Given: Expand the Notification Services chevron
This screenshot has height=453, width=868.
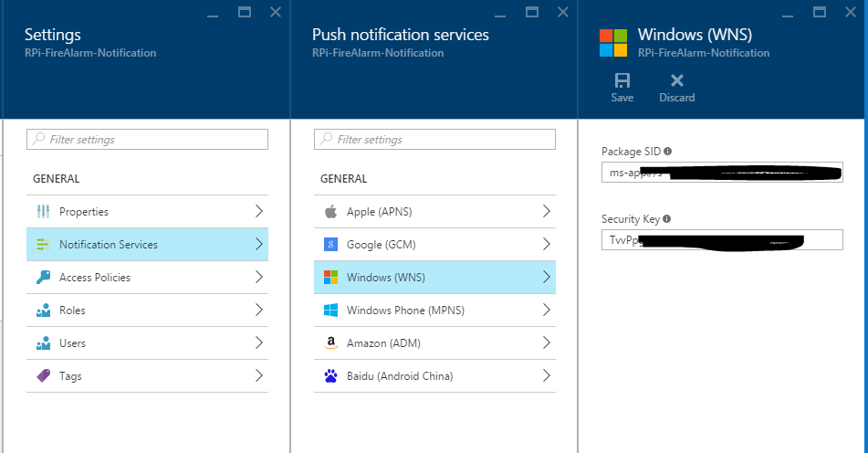Looking at the screenshot, I should 258,244.
